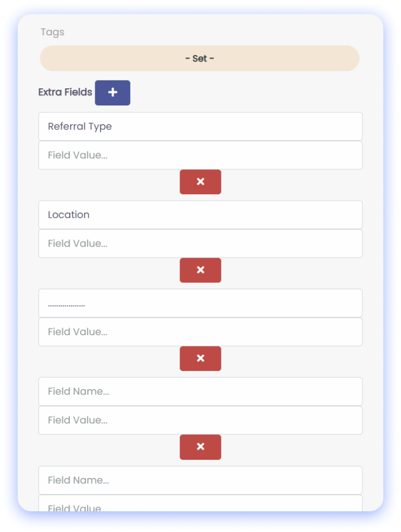Image resolution: width=401 pixels, height=532 pixels.
Task: Delete the Location extra field
Action: pyautogui.click(x=200, y=270)
